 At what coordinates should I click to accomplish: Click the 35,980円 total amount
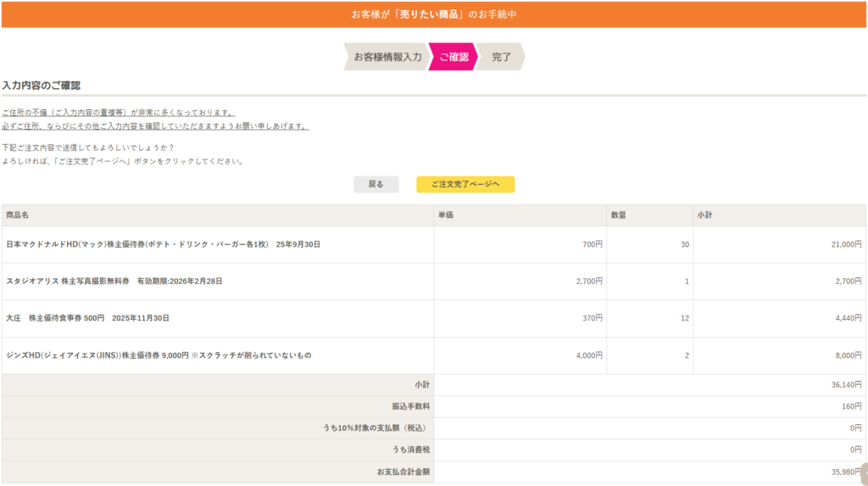[x=846, y=472]
